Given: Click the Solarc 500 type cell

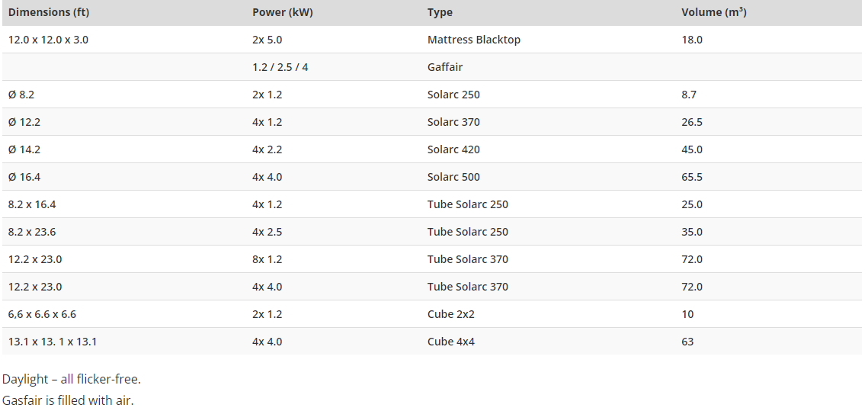Looking at the screenshot, I should point(453,177).
